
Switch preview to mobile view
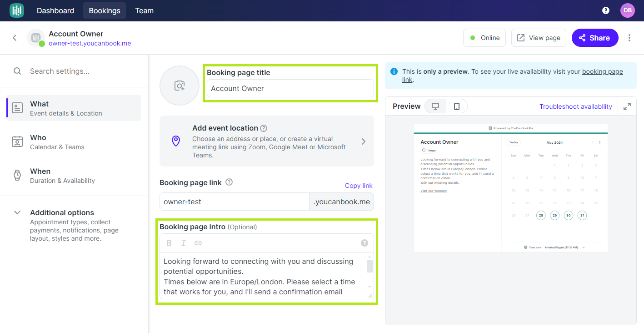click(457, 106)
